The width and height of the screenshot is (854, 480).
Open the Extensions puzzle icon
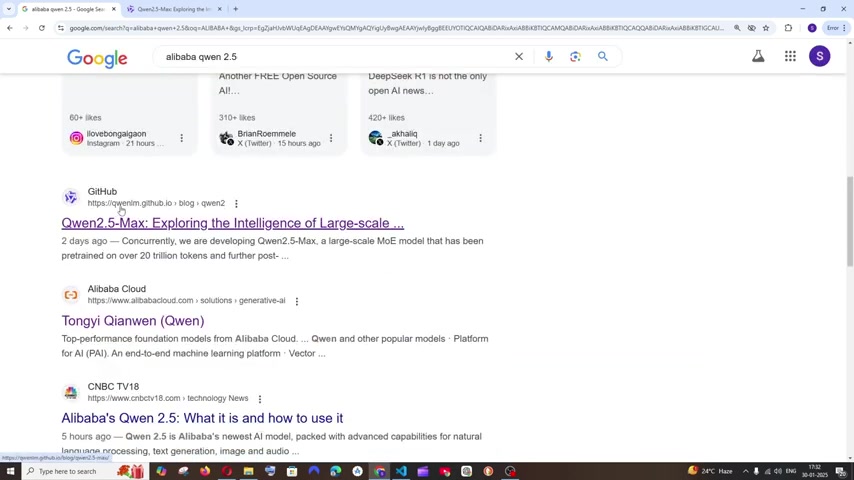(x=788, y=28)
